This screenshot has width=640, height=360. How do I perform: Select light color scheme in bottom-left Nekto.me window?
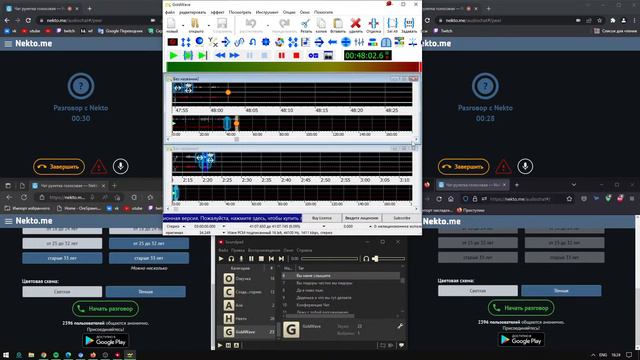pos(62,291)
